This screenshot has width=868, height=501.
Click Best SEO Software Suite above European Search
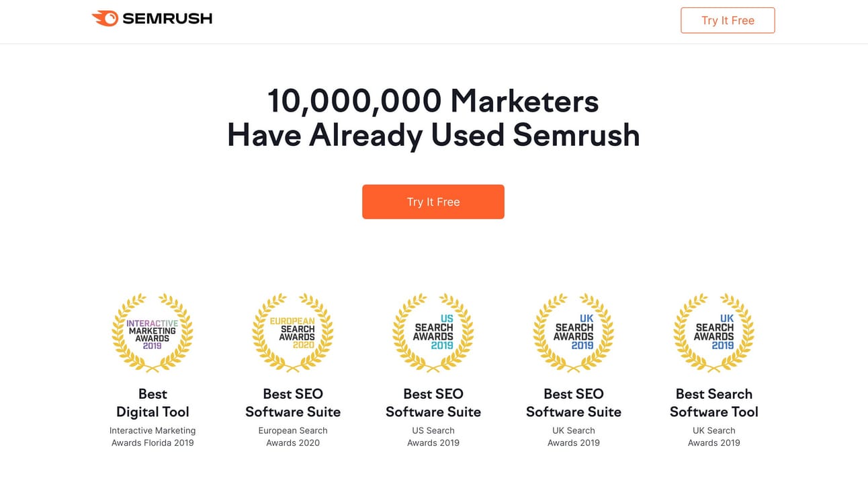[x=293, y=403]
